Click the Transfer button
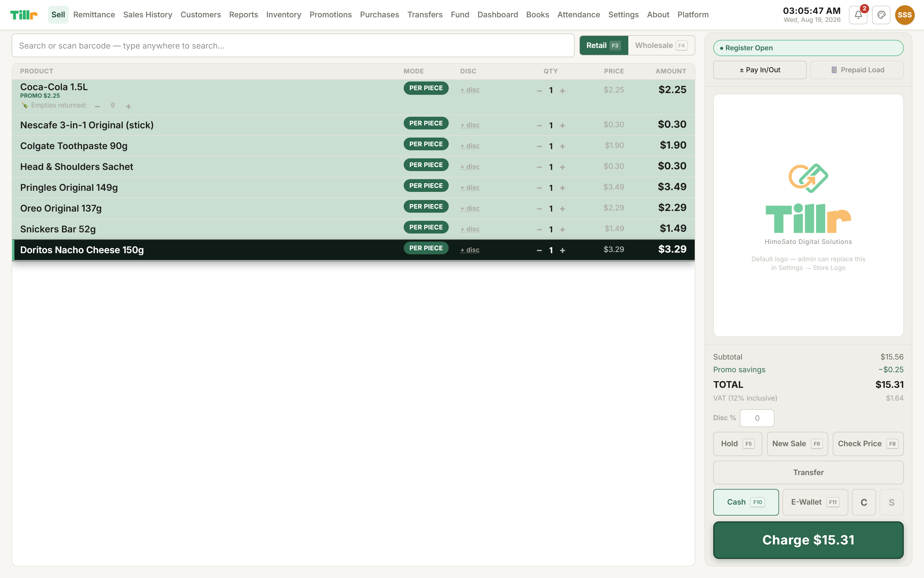The image size is (924, 578). tap(808, 473)
